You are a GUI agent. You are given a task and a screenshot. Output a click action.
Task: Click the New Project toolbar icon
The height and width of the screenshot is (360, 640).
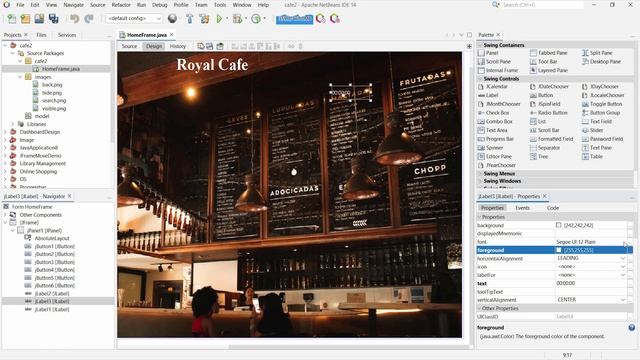[25, 19]
